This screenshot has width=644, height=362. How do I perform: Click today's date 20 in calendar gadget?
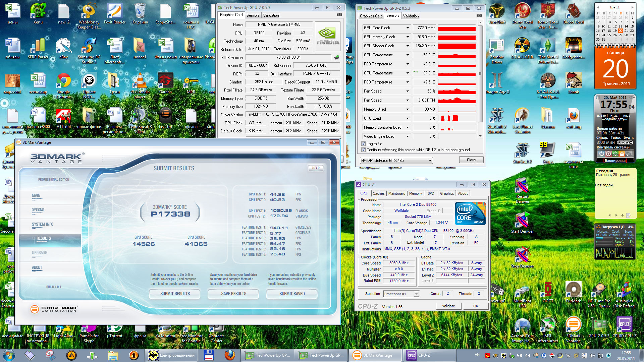point(621,31)
